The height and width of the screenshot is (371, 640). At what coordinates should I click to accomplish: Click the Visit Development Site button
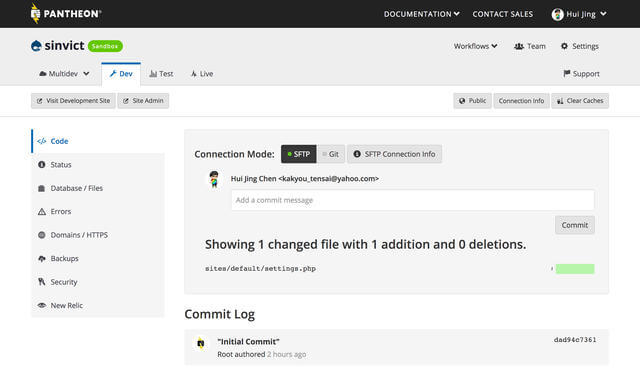click(73, 101)
